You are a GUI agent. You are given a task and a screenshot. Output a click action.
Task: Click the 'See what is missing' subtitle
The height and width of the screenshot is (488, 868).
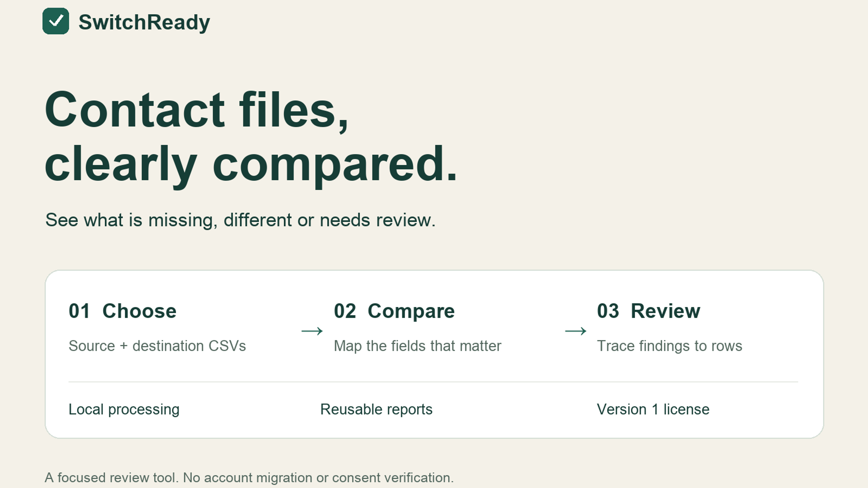click(240, 220)
